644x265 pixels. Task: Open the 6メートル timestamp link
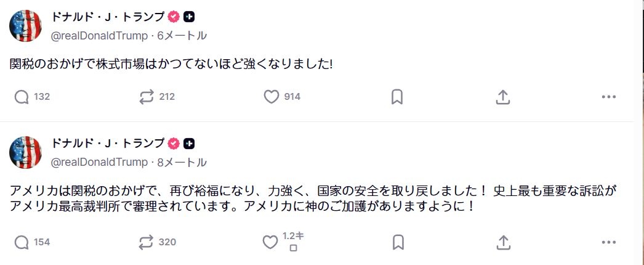tap(182, 36)
